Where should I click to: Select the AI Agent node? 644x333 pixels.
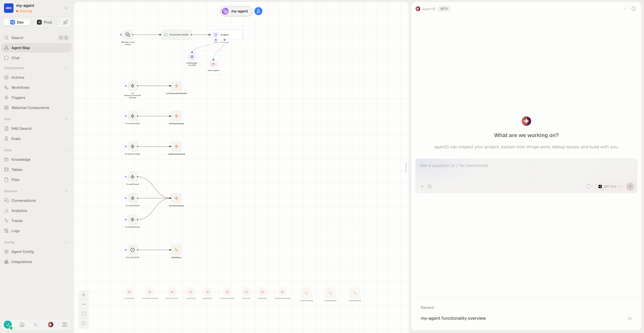point(227,35)
